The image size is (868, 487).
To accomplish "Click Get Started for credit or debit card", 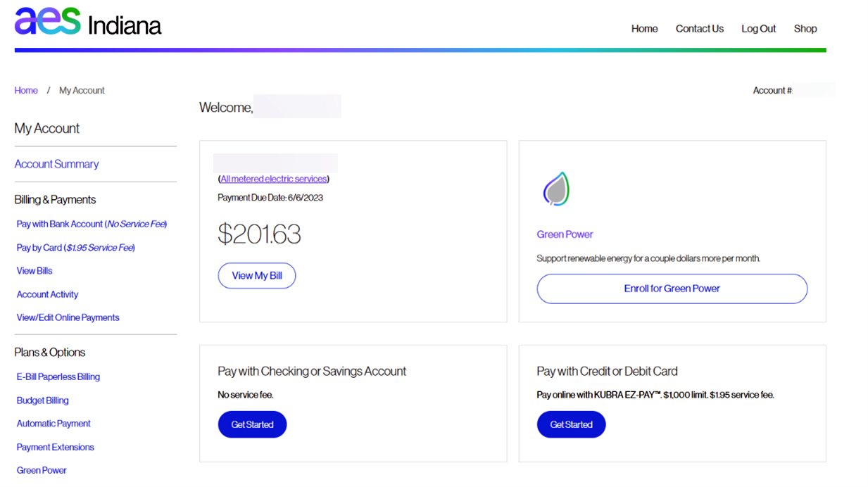I will click(571, 424).
